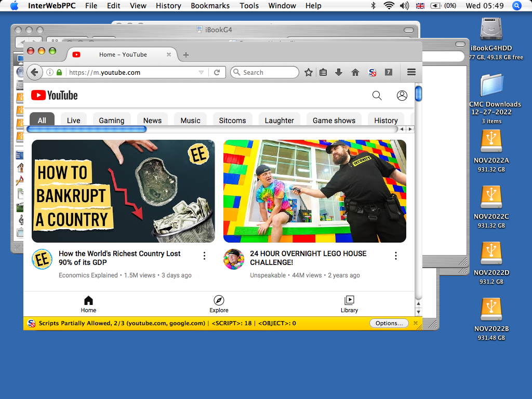Click the m.youtube.com address field
Viewport: 532px width, 399px height.
[132, 72]
